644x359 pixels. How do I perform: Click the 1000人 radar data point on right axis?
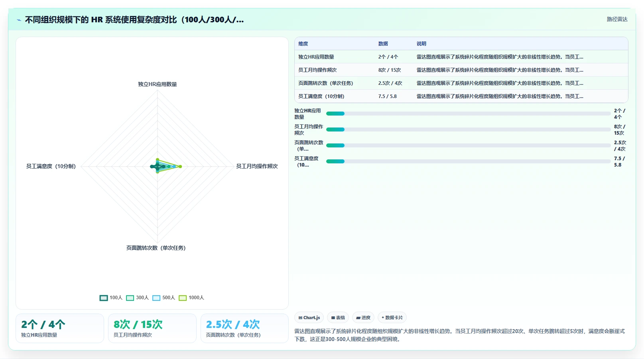[180, 167]
